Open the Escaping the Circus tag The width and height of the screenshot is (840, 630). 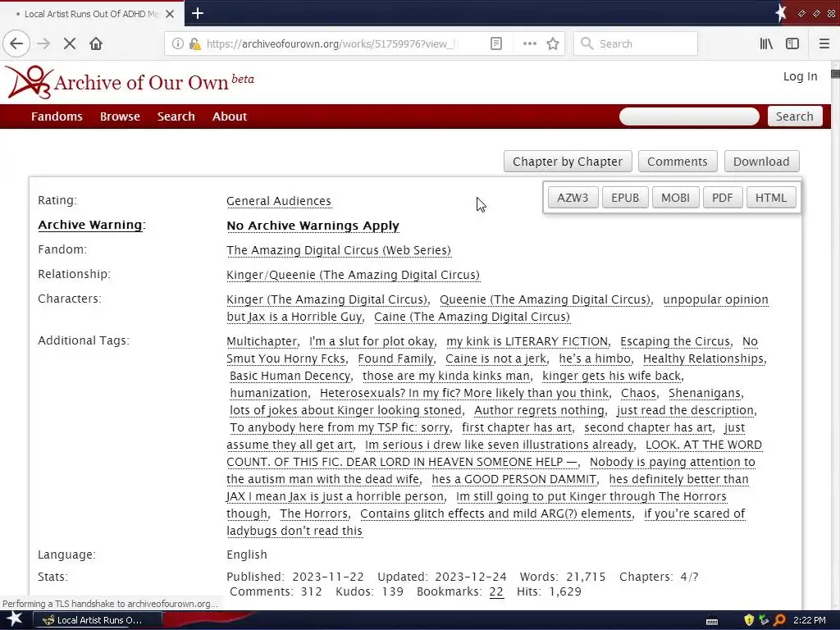(675, 341)
